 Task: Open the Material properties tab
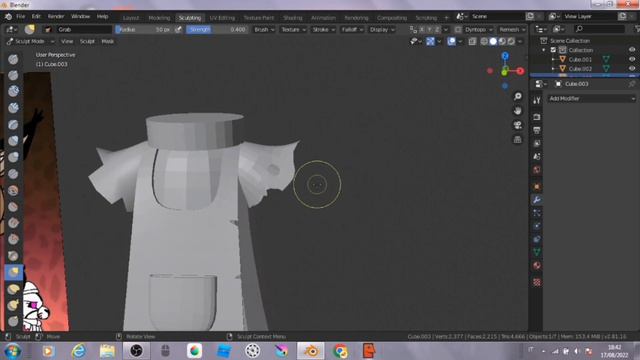pyautogui.click(x=537, y=265)
